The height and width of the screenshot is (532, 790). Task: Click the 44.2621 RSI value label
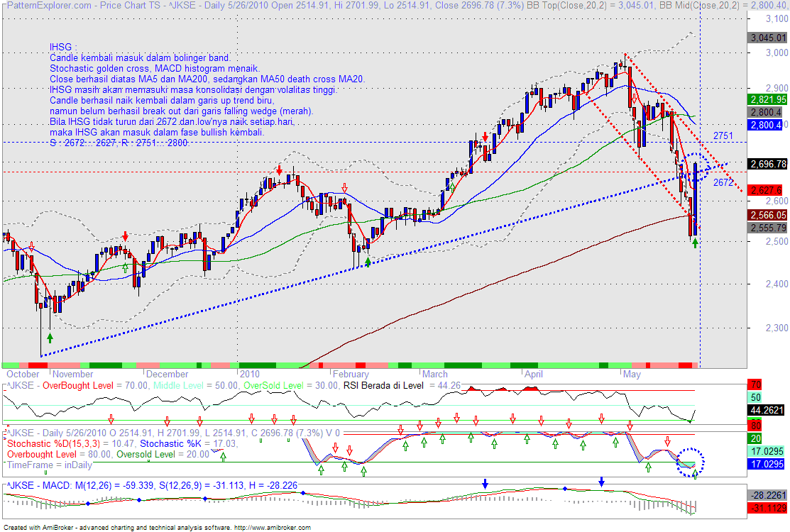767,410
